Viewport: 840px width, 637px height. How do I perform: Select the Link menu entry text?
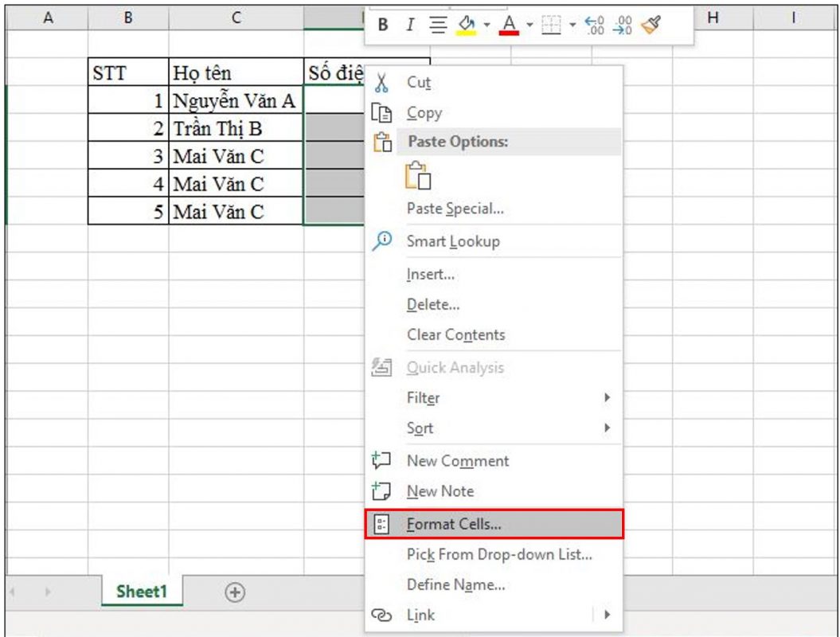(x=420, y=615)
